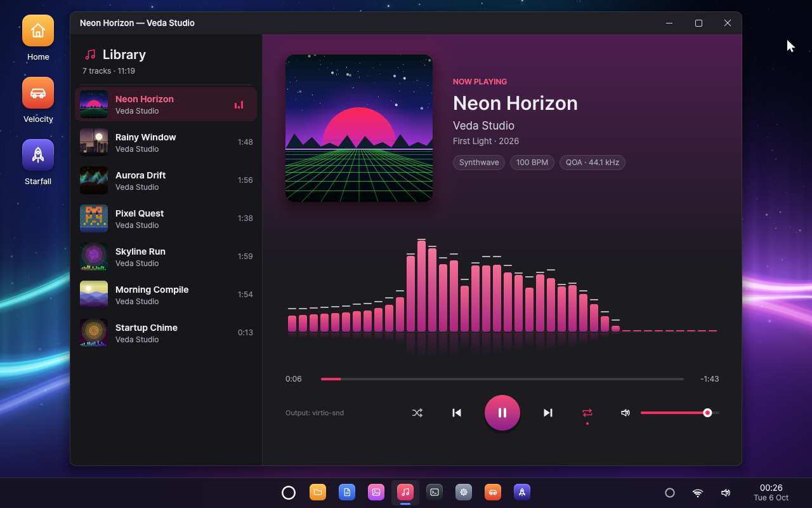The width and height of the screenshot is (812, 508).
Task: Skip to the previous track
Action: (x=456, y=413)
